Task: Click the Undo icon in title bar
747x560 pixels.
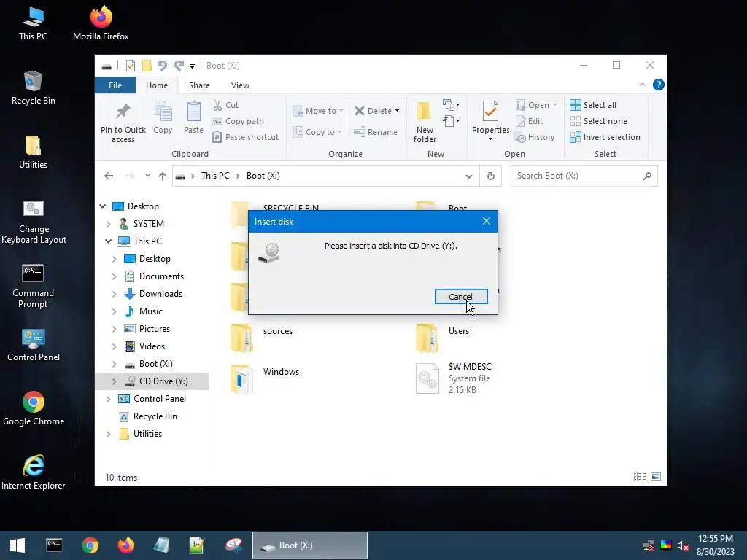Action: [162, 65]
